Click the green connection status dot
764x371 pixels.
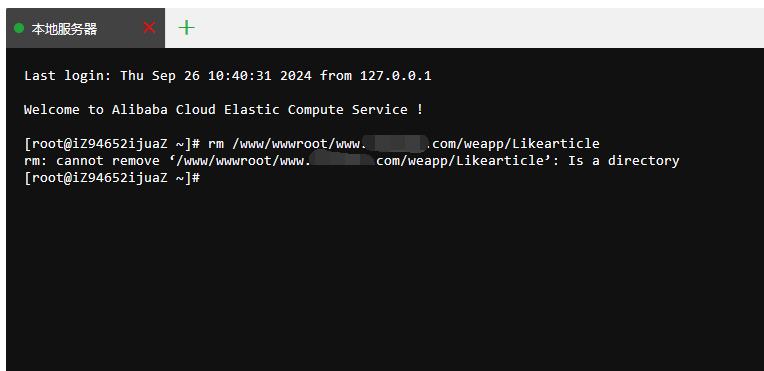click(19, 28)
